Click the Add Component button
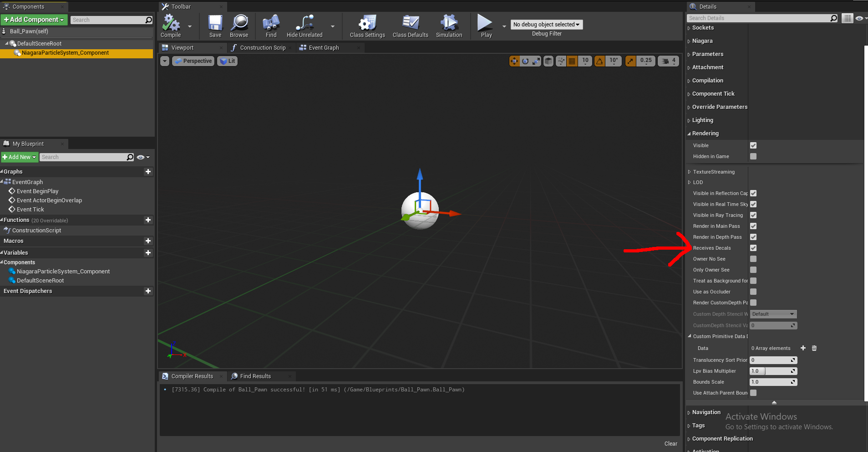This screenshot has width=868, height=452. [33, 20]
